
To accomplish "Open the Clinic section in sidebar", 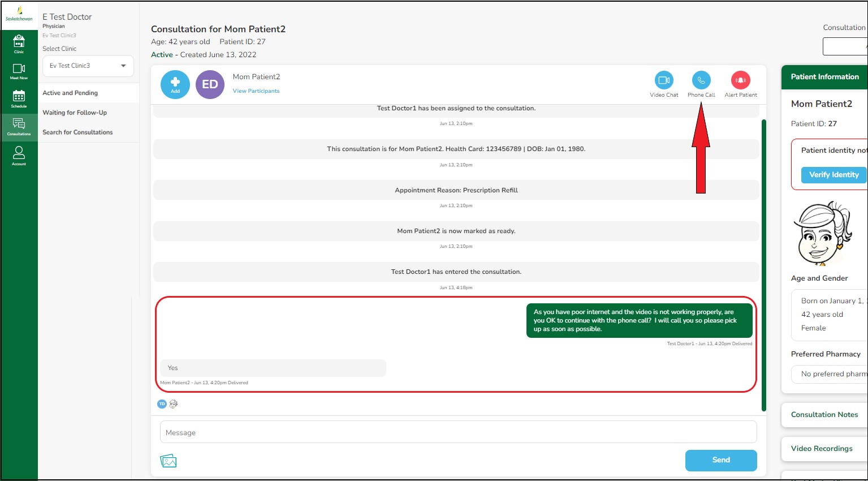I will [19, 43].
